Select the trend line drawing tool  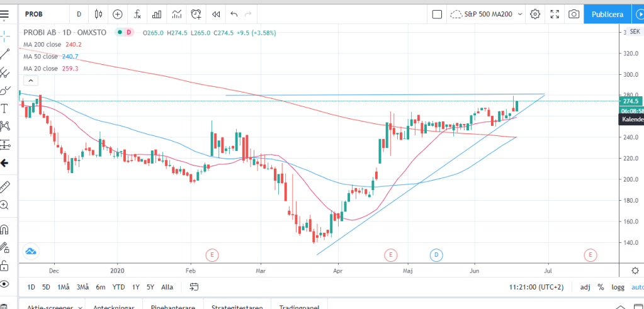[x=5, y=54]
